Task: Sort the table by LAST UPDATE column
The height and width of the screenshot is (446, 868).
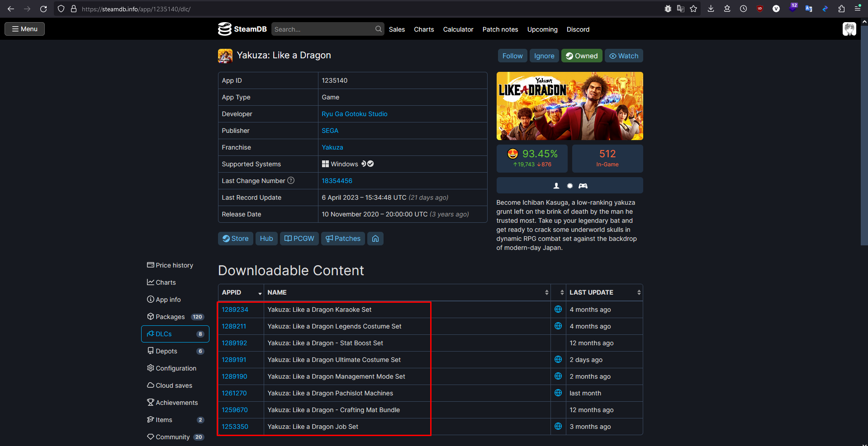Action: click(x=604, y=292)
